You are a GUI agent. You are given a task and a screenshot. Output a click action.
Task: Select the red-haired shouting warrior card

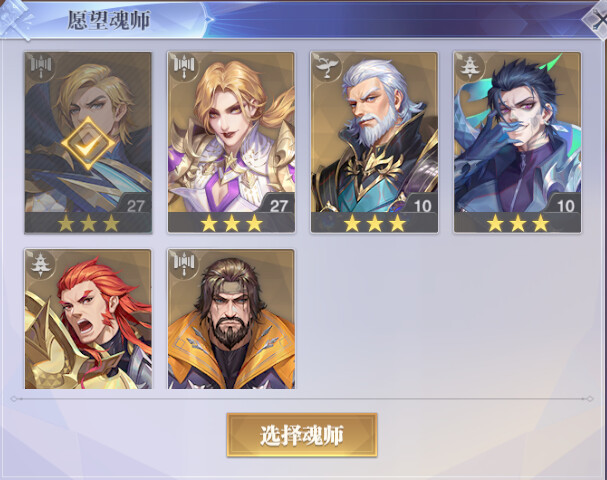pyautogui.click(x=88, y=319)
